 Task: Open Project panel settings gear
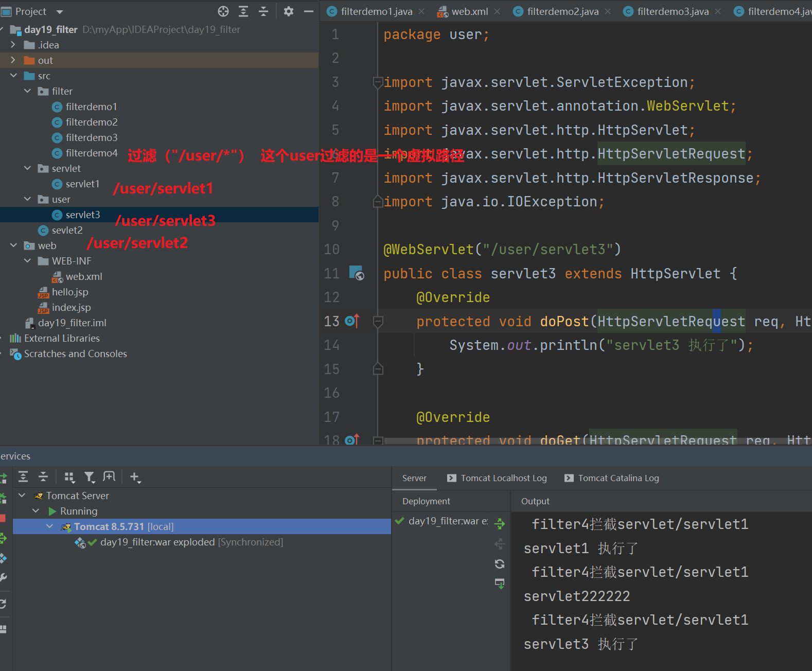pos(289,11)
